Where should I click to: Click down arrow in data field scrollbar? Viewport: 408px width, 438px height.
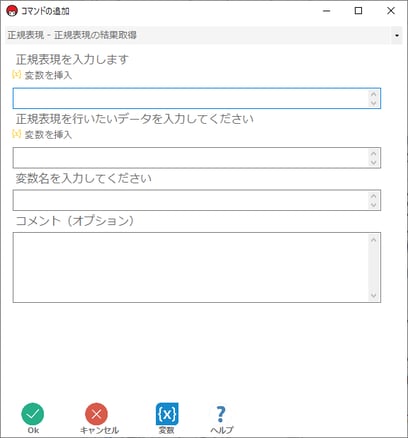tap(373, 162)
